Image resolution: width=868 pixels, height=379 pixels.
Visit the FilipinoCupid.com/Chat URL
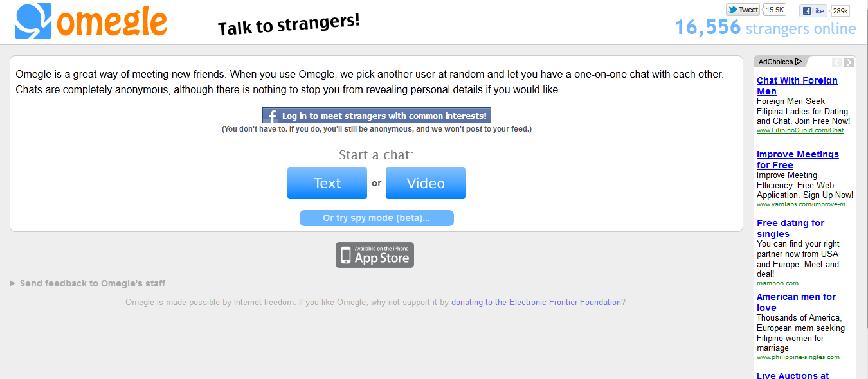click(800, 130)
